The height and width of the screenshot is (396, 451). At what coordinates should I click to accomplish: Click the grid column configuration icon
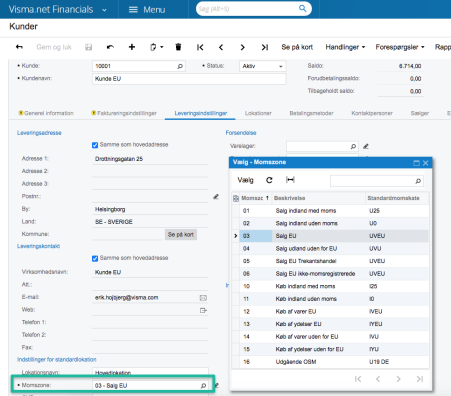236,199
